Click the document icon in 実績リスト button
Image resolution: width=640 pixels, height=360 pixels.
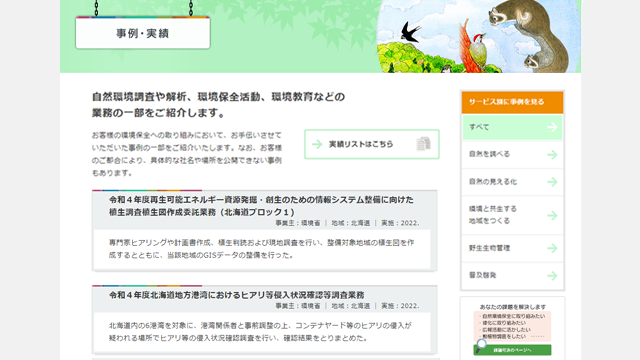423,144
